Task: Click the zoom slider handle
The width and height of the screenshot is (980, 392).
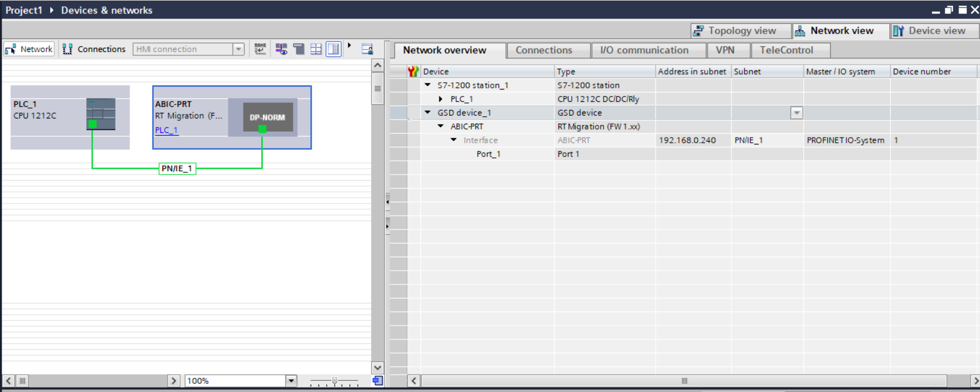Action: 334,381
